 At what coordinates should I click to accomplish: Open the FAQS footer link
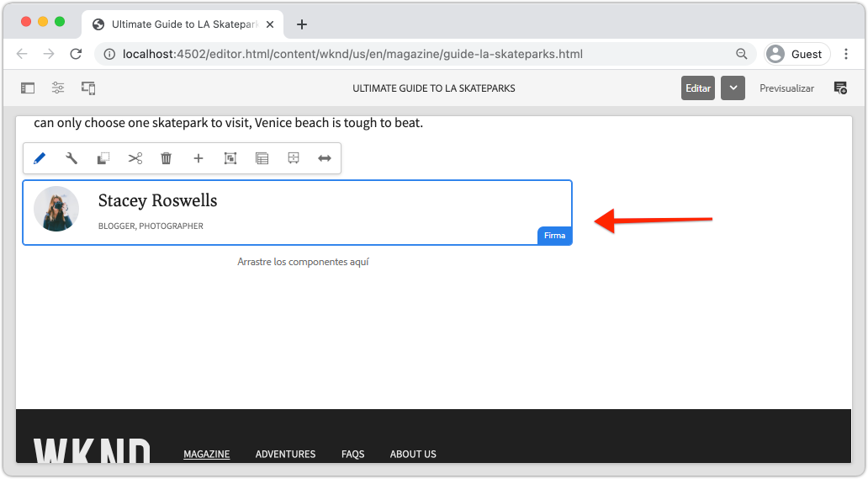352,454
